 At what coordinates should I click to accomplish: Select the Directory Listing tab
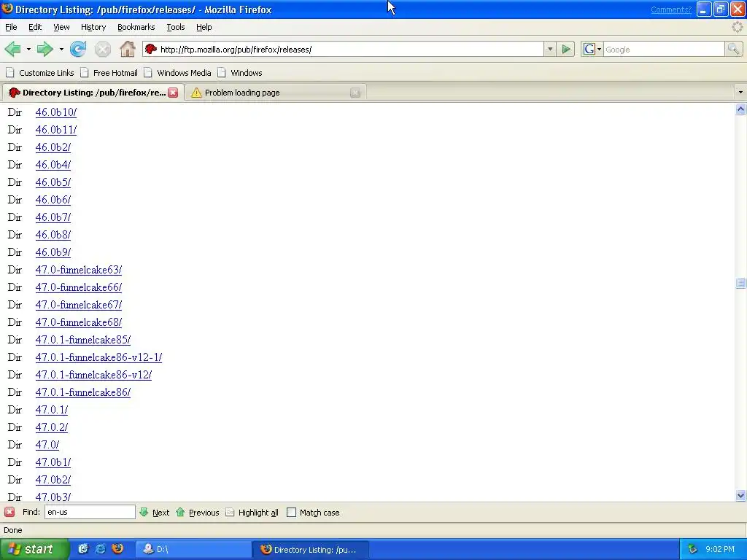(93, 93)
